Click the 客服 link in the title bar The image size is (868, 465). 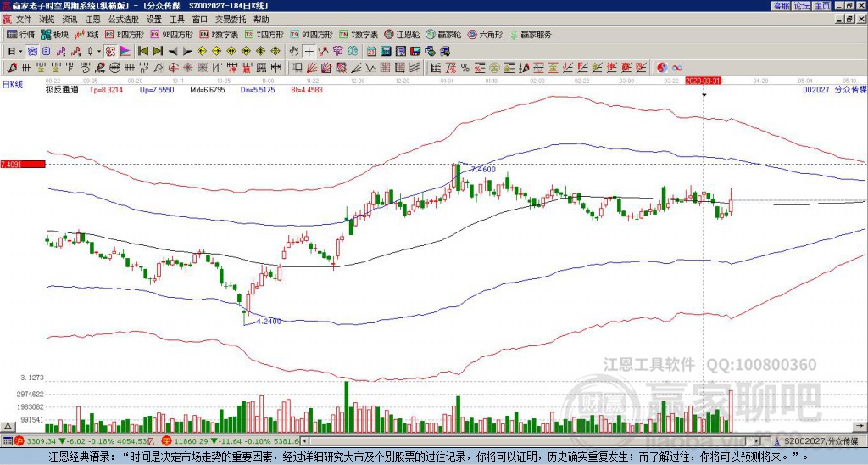(781, 6)
